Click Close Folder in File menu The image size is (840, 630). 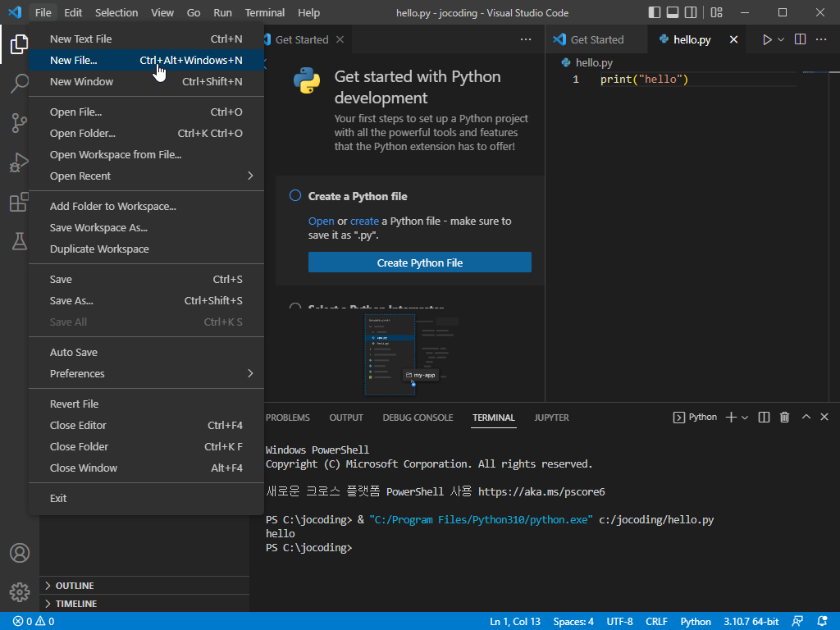click(x=146, y=447)
